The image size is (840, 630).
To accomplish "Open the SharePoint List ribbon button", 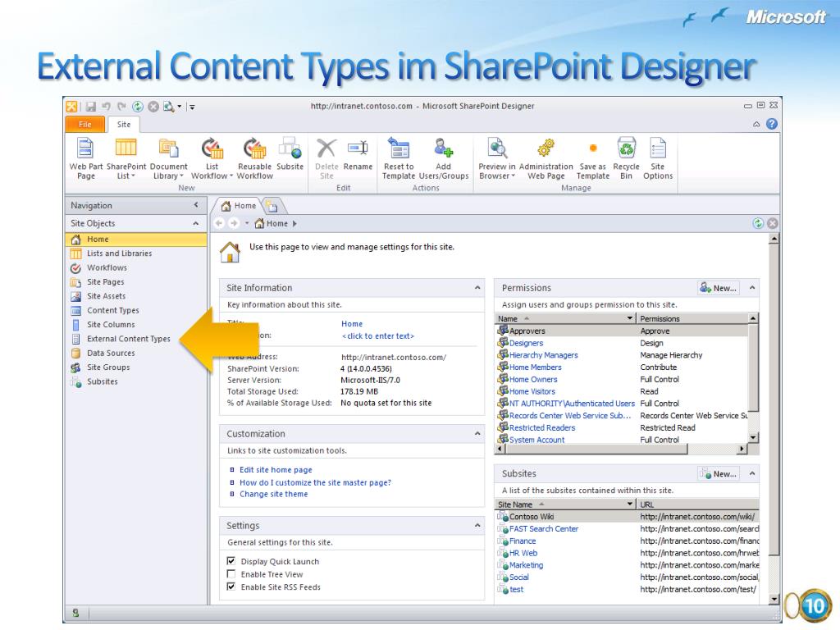I will coord(126,158).
